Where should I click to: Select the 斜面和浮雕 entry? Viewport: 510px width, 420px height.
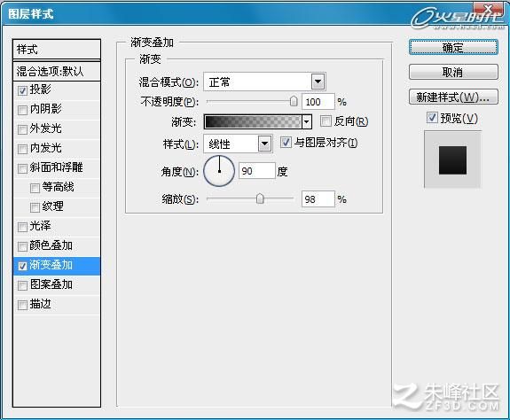[x=57, y=168]
